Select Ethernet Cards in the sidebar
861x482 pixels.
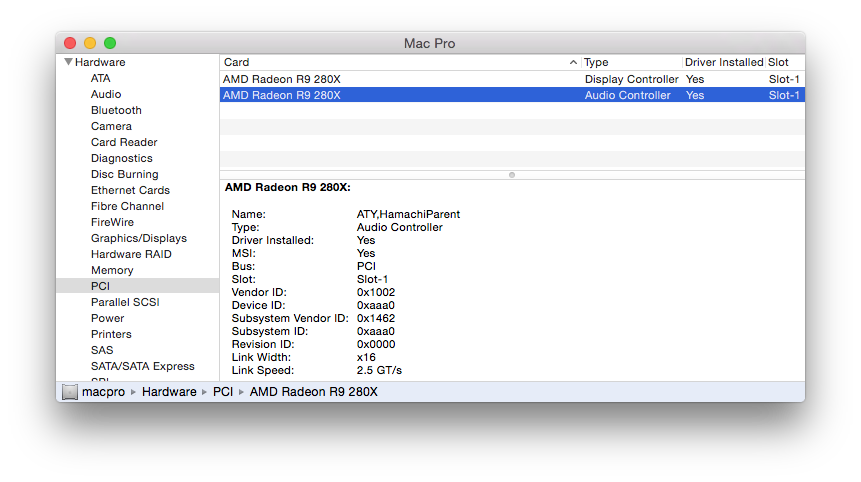pyautogui.click(x=130, y=190)
